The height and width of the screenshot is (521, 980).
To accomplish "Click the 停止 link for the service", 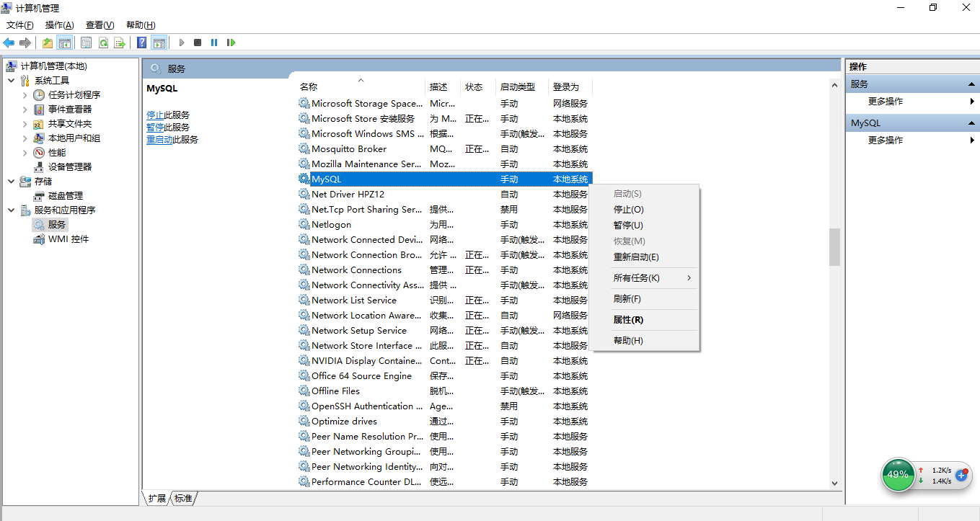I will click(155, 115).
